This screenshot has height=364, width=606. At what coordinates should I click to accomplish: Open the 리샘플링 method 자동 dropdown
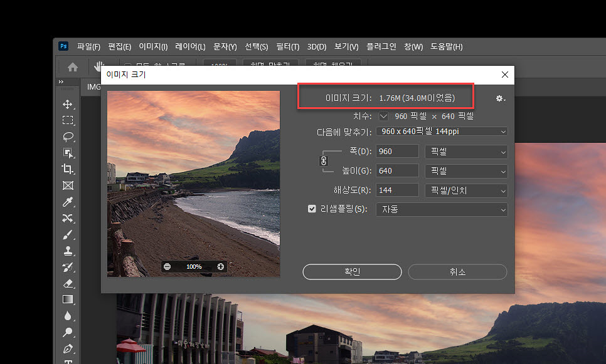click(442, 210)
